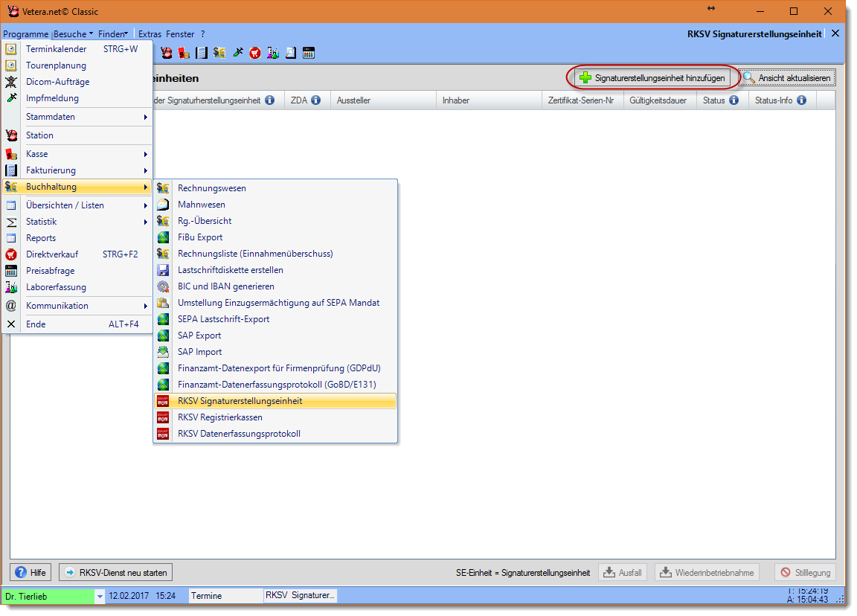This screenshot has height=616, width=857.
Task: Click the magnifier document toolbar icon
Action: point(291,53)
